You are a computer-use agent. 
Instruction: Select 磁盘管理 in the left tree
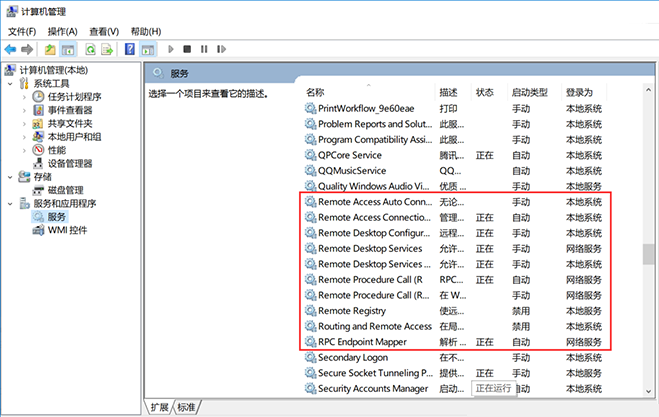(65, 190)
